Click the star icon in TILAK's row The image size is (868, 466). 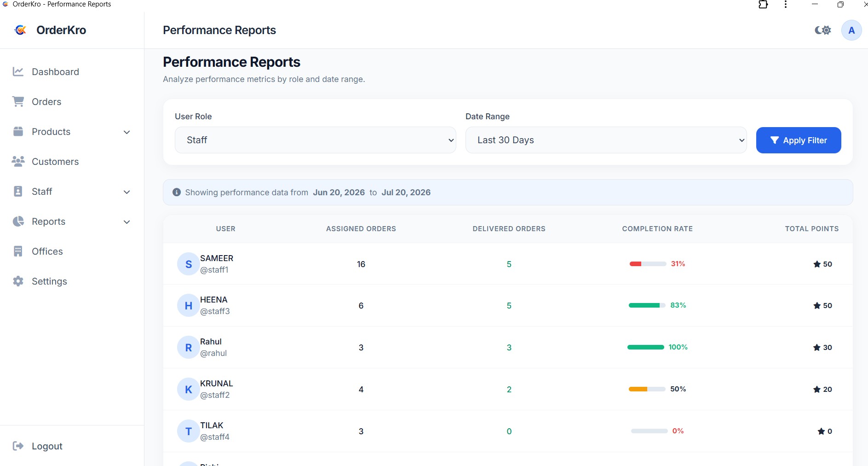(821, 431)
